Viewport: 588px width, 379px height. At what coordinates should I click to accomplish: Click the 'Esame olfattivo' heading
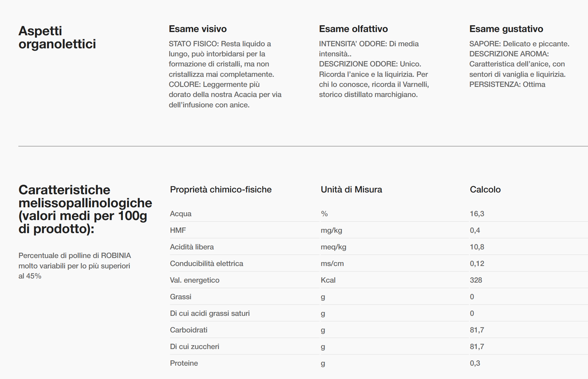(x=353, y=29)
